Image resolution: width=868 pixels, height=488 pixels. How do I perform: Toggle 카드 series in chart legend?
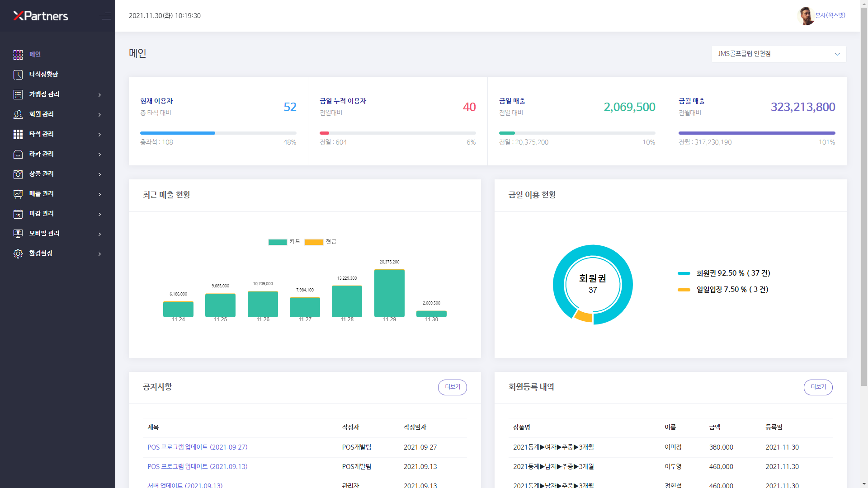(x=278, y=242)
